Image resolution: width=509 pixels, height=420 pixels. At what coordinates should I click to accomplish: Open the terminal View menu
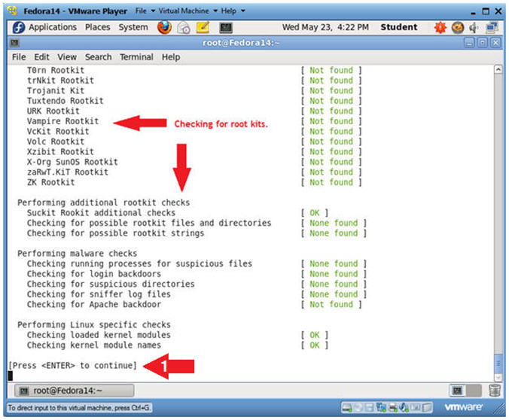coord(67,57)
